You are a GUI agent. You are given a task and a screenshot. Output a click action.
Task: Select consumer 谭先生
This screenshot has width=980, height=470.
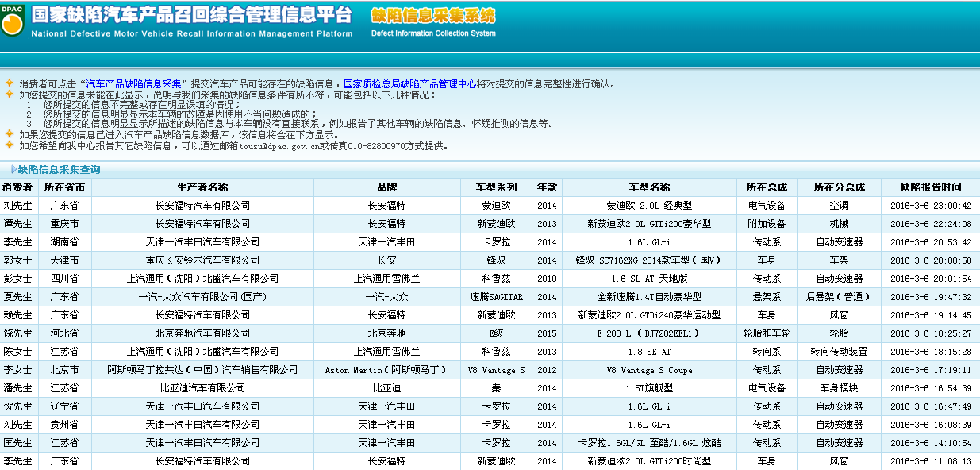point(19,224)
